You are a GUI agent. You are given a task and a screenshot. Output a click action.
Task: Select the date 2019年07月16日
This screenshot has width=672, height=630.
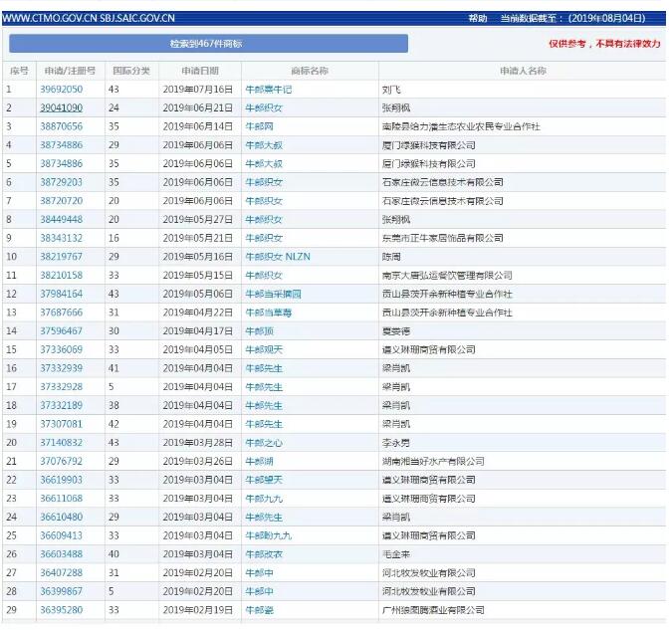[x=197, y=90]
